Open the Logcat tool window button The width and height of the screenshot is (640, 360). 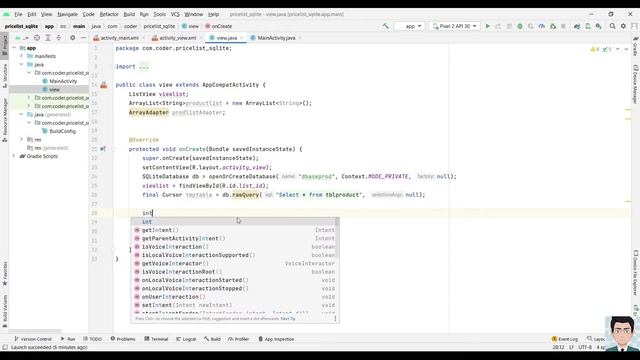[186, 339]
